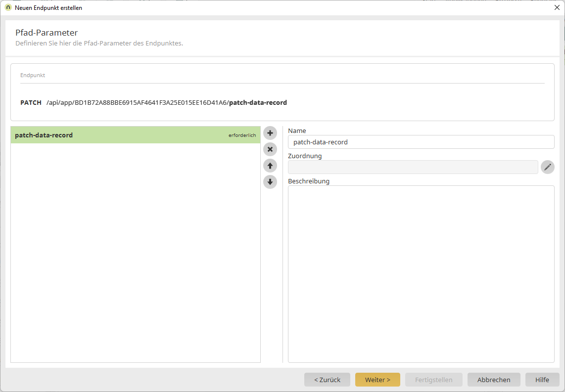Viewport: 565px width, 392px height.
Task: Move parameter down with the down arrow
Action: click(270, 182)
